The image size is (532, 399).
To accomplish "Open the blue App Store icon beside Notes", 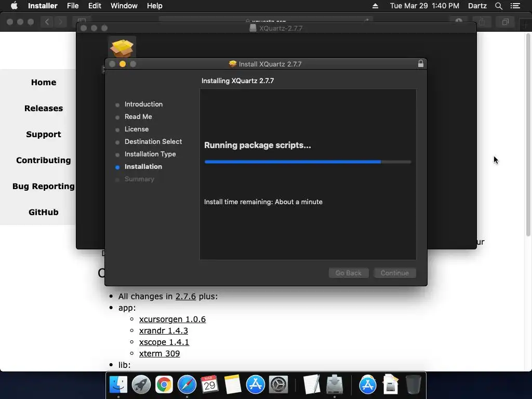I will click(x=255, y=384).
